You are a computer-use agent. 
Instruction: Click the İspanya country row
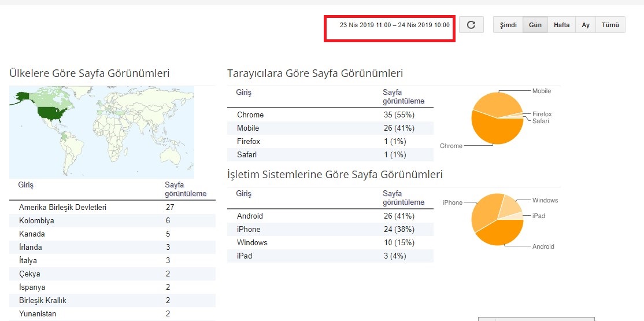pos(112,287)
